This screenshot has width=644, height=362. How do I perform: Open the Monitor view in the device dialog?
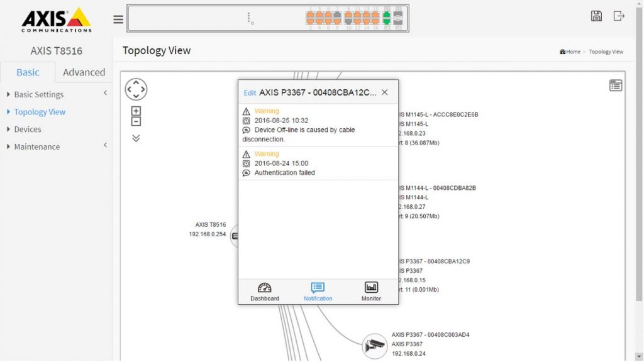(x=370, y=292)
